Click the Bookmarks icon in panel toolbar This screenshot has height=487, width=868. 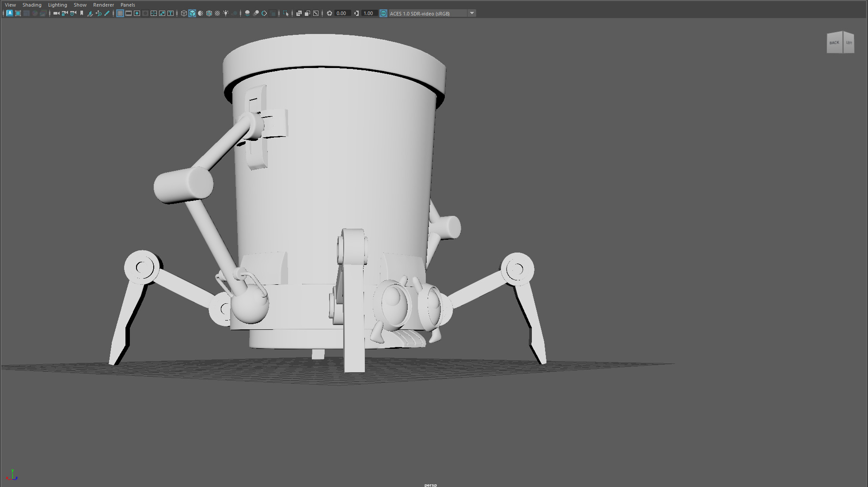[x=82, y=13]
